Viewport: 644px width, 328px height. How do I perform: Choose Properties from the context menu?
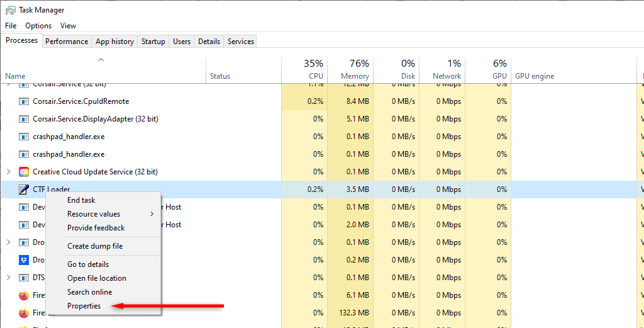[84, 306]
